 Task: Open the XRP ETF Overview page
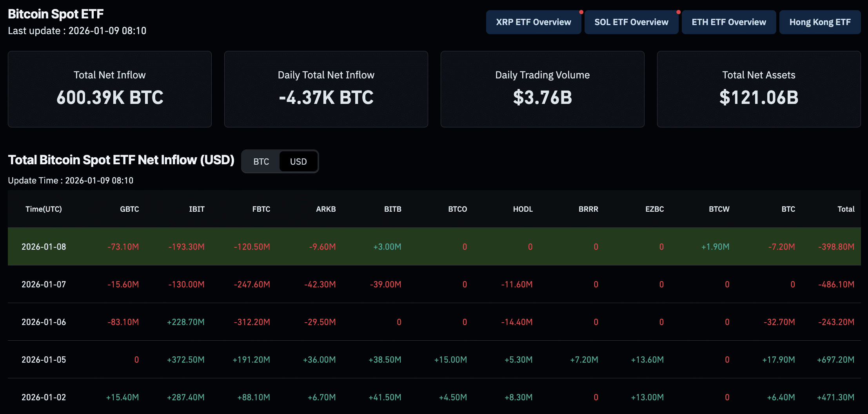[x=534, y=22]
